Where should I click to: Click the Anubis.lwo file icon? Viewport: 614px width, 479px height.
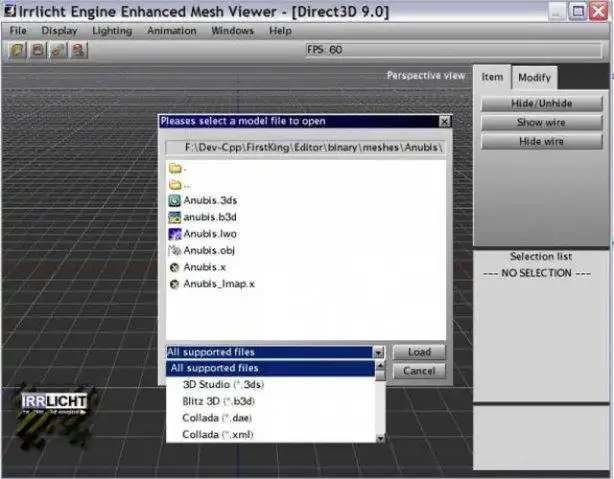coord(174,234)
